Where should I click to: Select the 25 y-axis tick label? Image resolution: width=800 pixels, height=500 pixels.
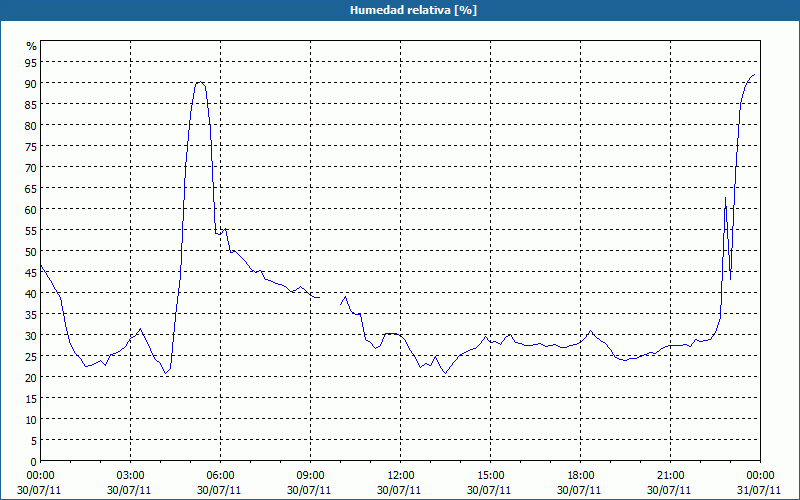tap(31, 356)
